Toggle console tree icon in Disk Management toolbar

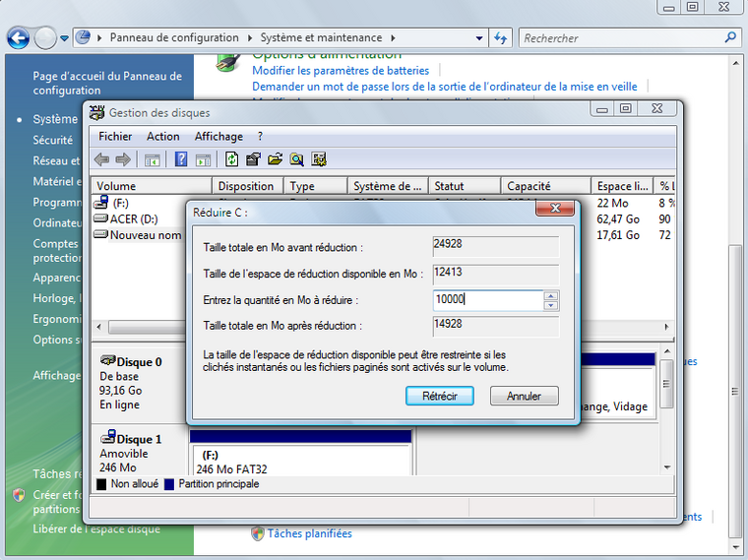[153, 159]
